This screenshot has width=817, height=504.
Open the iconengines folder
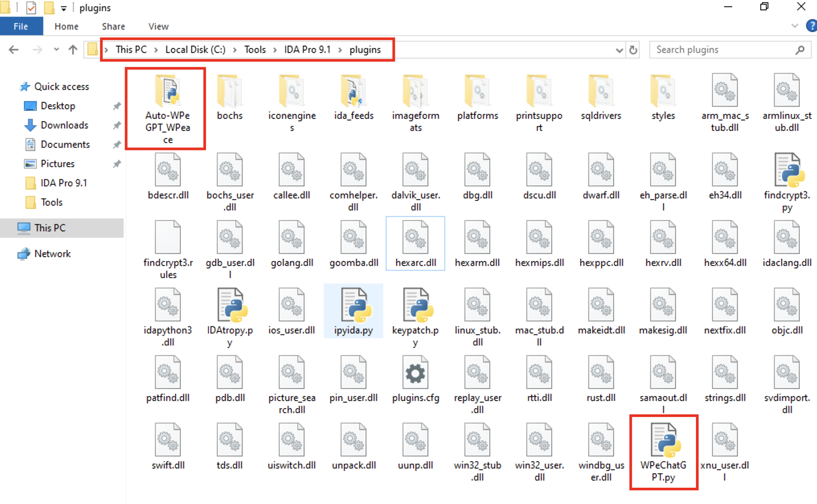click(292, 103)
